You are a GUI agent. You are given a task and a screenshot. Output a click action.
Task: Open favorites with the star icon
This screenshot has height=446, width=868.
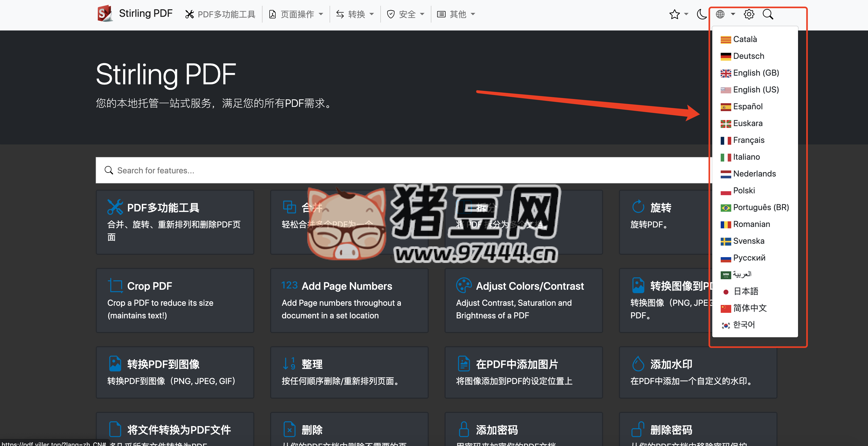tap(675, 14)
